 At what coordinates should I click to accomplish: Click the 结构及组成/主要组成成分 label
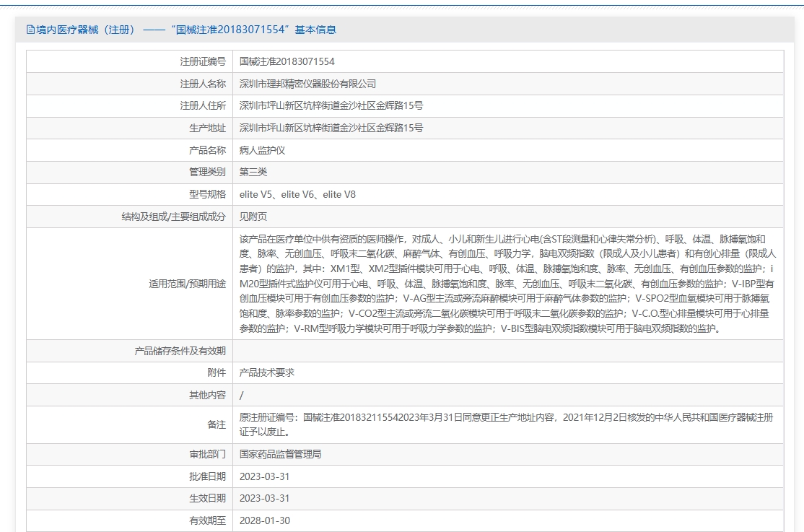point(174,217)
